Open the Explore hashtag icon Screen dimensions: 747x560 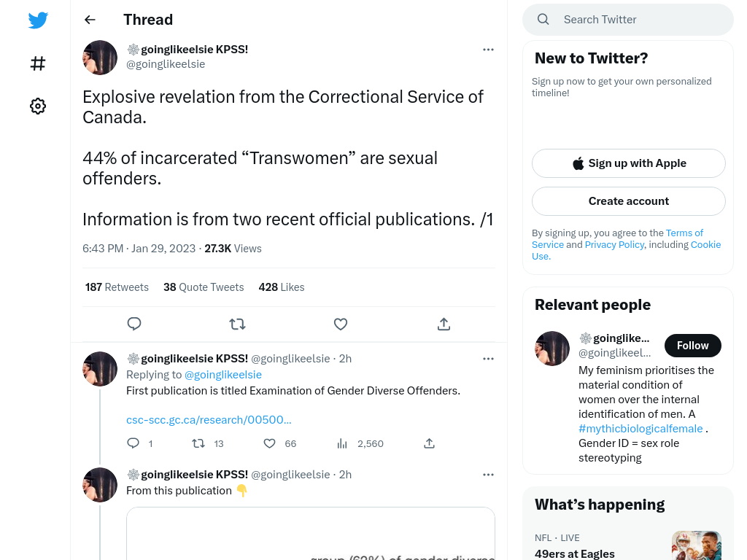click(38, 63)
